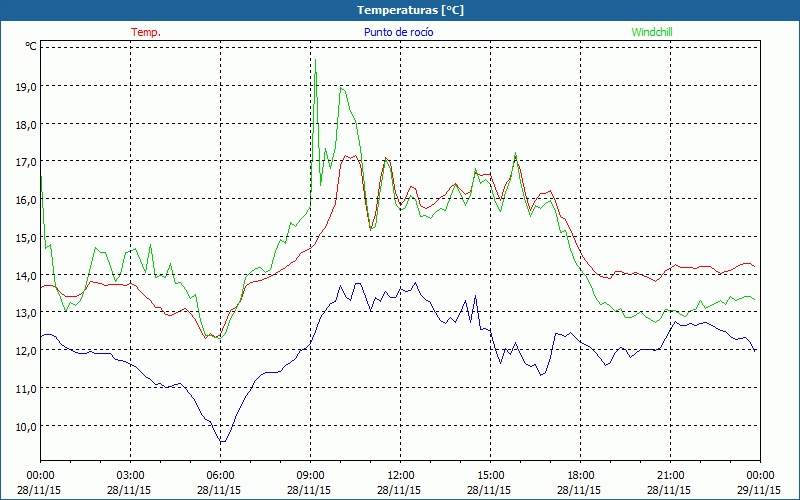Viewport: 800px width, 500px height.
Task: Click the highest green Windchill peak
Action: 316,60
